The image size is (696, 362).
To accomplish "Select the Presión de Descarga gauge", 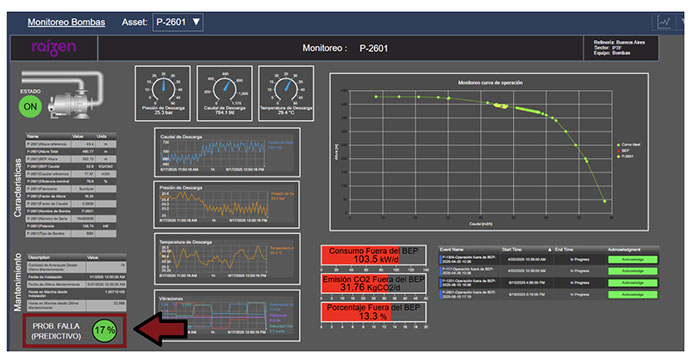I will point(163,94).
